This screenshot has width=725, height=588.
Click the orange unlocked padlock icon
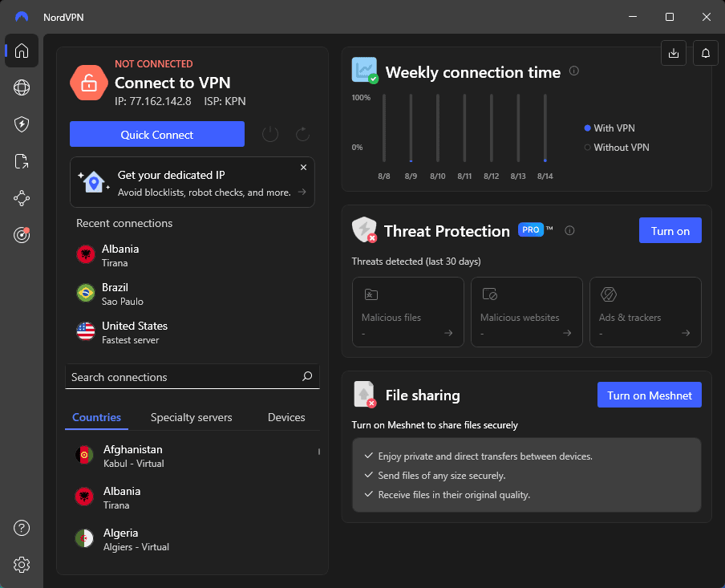tap(89, 83)
